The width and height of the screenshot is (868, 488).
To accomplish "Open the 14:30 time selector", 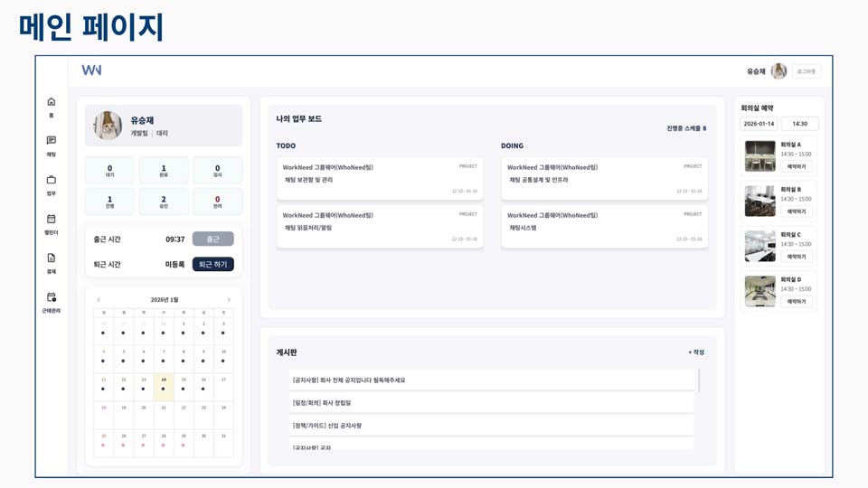I will click(x=800, y=124).
